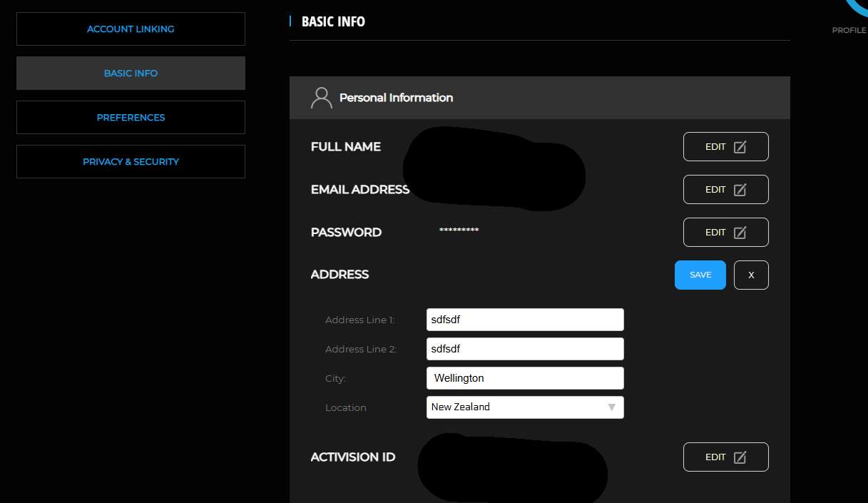Click the City field containing Wellington
Screen dimensions: 868x503
click(524, 378)
